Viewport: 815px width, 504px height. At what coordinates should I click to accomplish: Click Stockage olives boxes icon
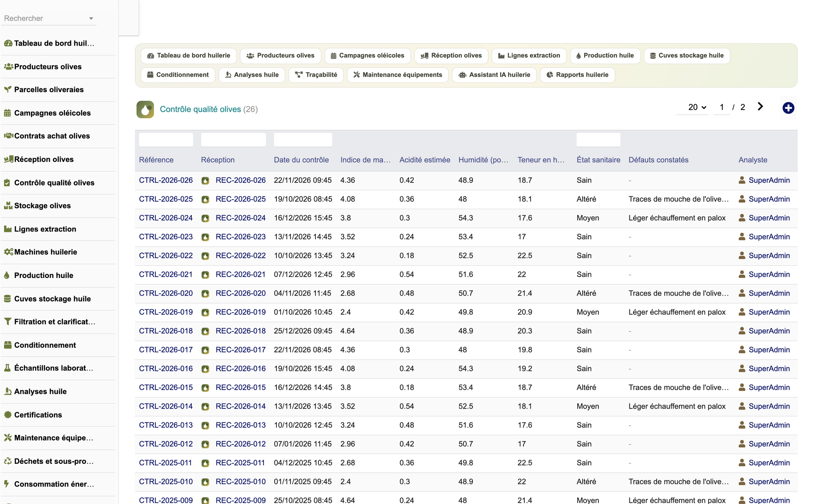tap(8, 206)
